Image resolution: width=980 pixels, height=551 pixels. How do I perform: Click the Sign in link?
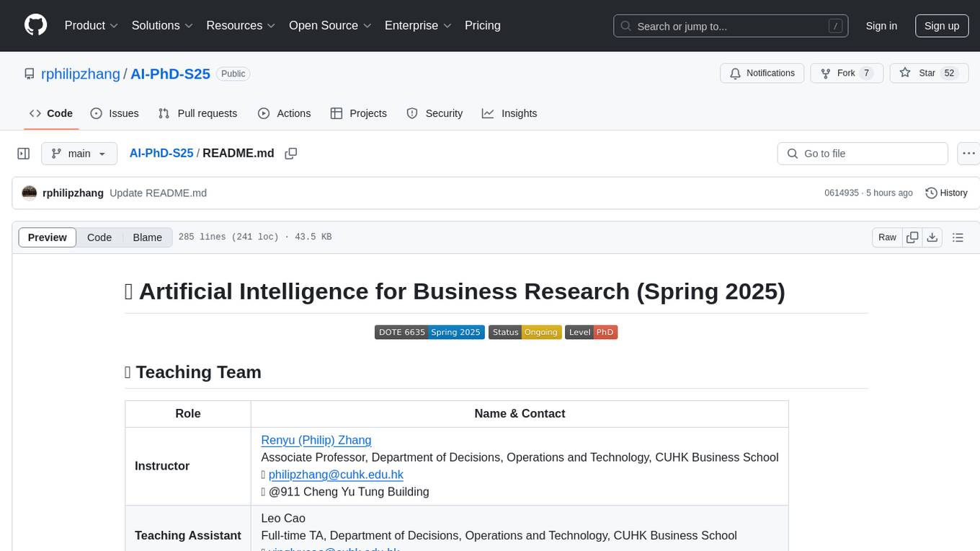(881, 26)
